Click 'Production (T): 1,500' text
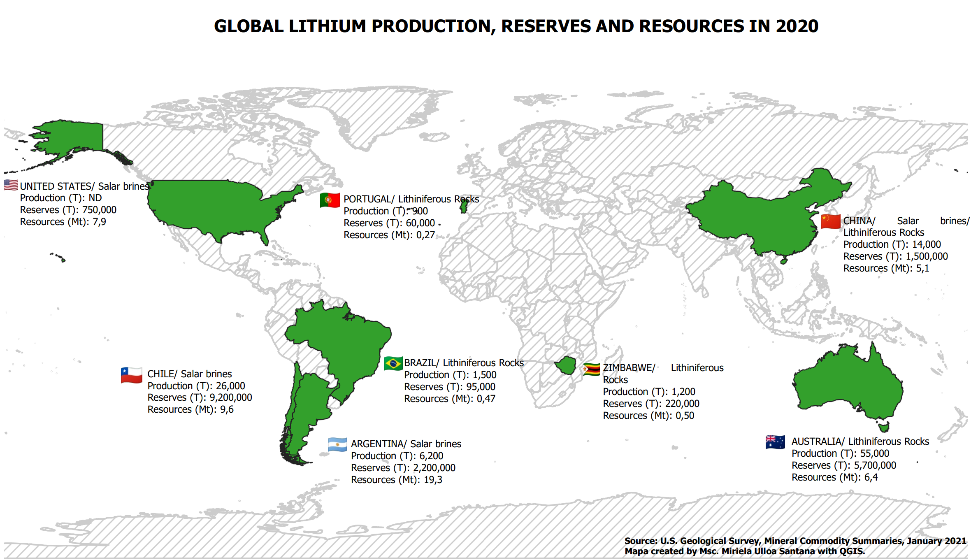 pos(450,375)
